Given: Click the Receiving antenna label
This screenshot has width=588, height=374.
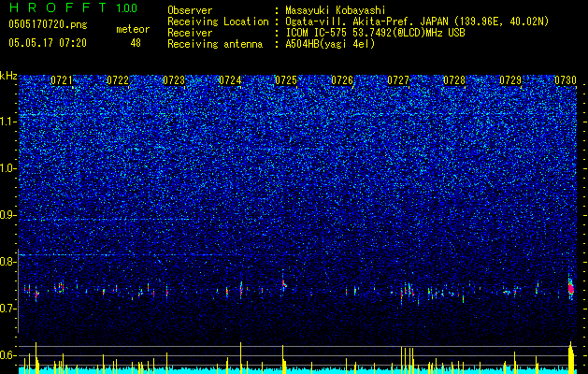Looking at the screenshot, I should coord(215,44).
